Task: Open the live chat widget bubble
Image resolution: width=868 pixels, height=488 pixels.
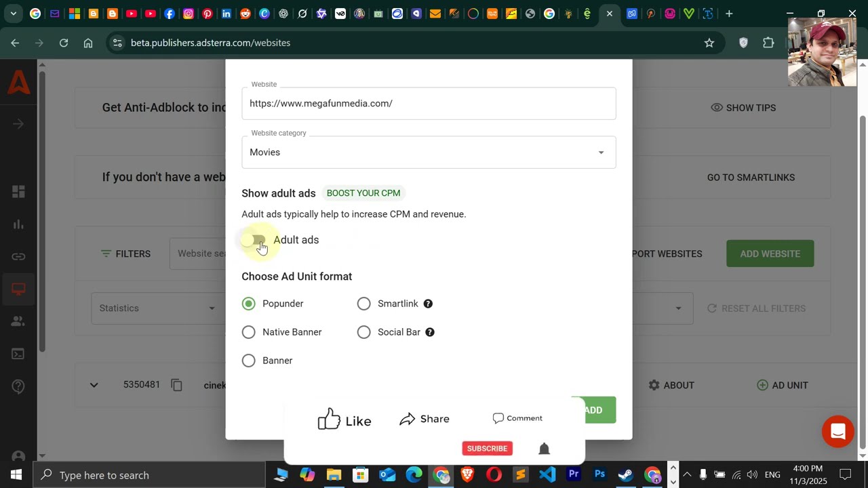Action: tap(837, 432)
